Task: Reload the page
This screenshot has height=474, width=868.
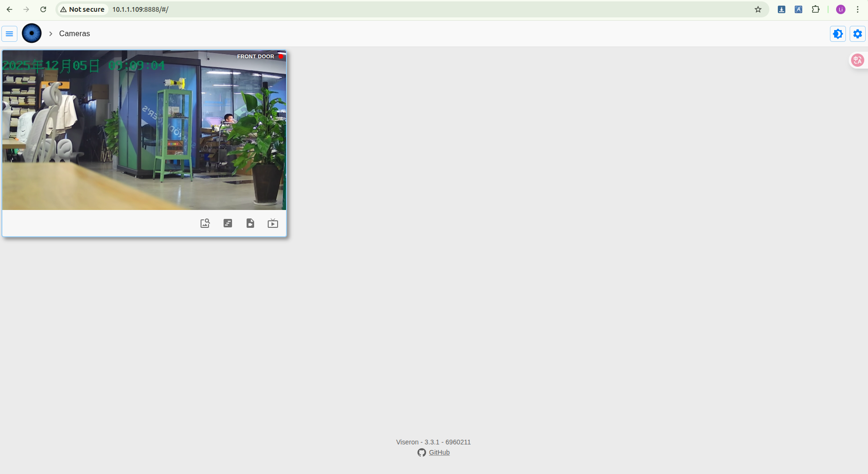Action: [43, 9]
